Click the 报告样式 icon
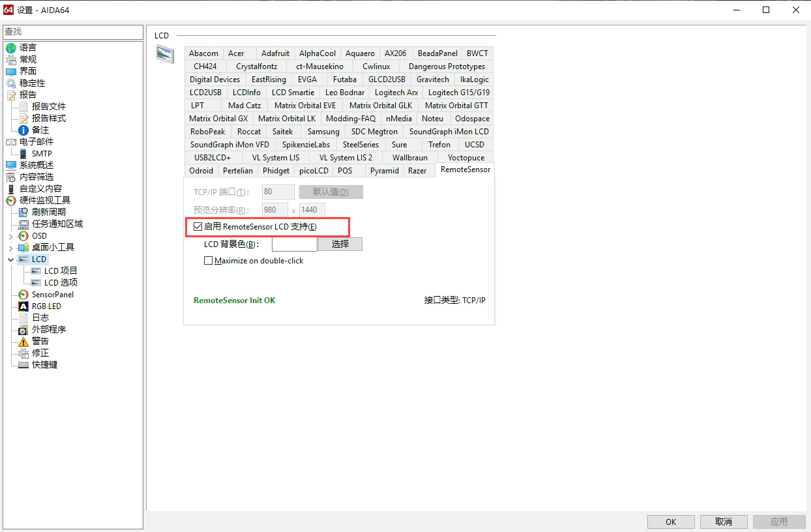The height and width of the screenshot is (532, 811). point(23,118)
